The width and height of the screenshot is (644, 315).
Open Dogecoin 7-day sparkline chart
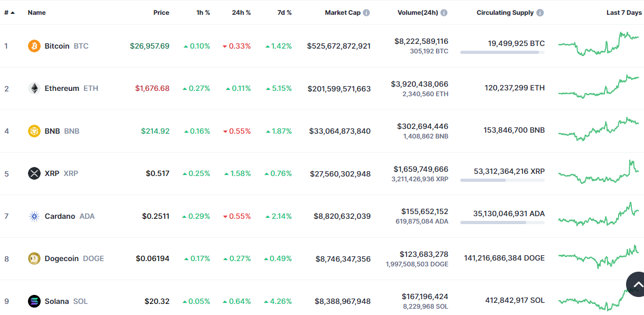coord(599,257)
